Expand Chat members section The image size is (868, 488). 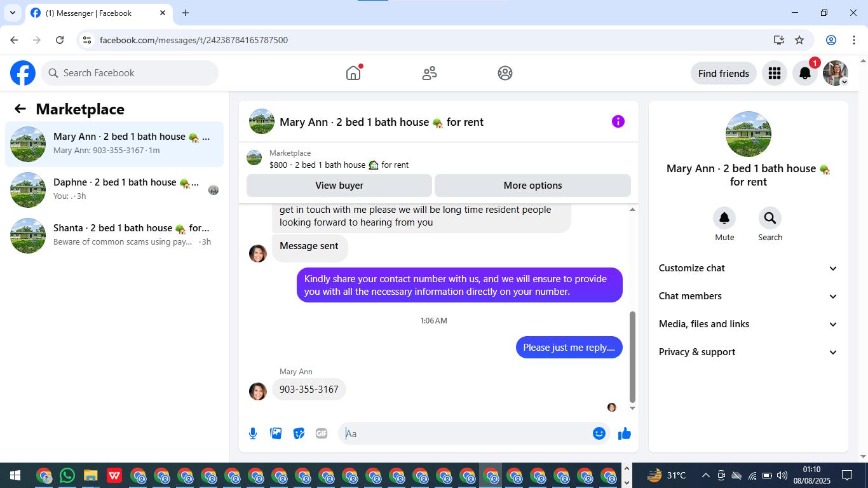[x=749, y=296]
